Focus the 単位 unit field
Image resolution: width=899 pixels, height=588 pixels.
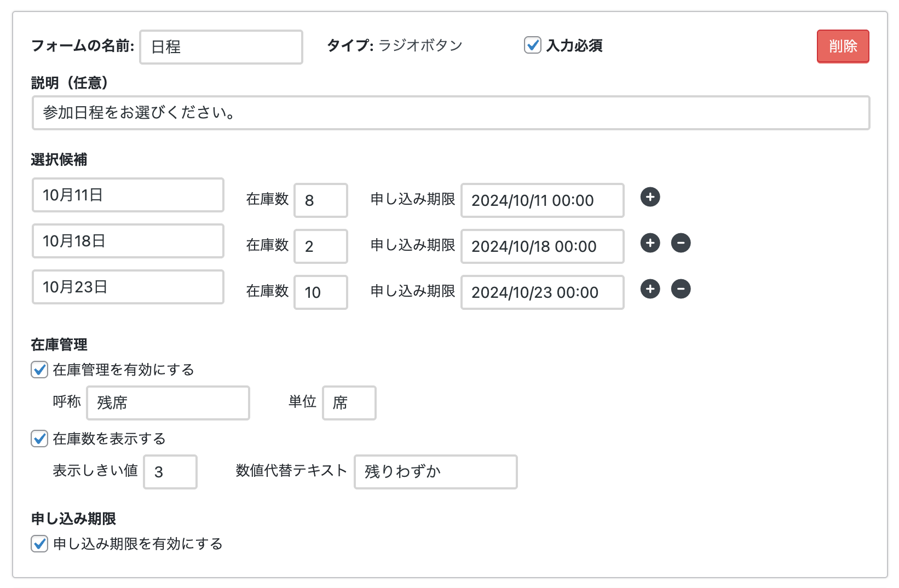[x=349, y=403]
